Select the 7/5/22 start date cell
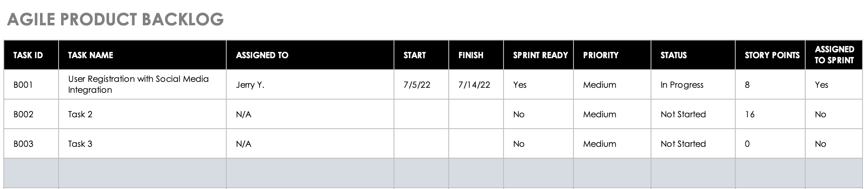This screenshot has height=189, width=868. tap(417, 85)
